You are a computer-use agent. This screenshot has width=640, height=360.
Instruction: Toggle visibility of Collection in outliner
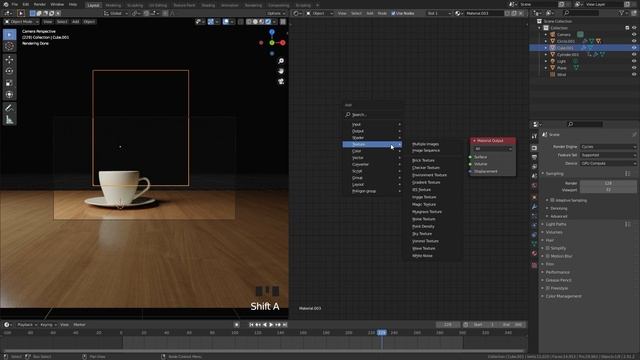(x=634, y=28)
